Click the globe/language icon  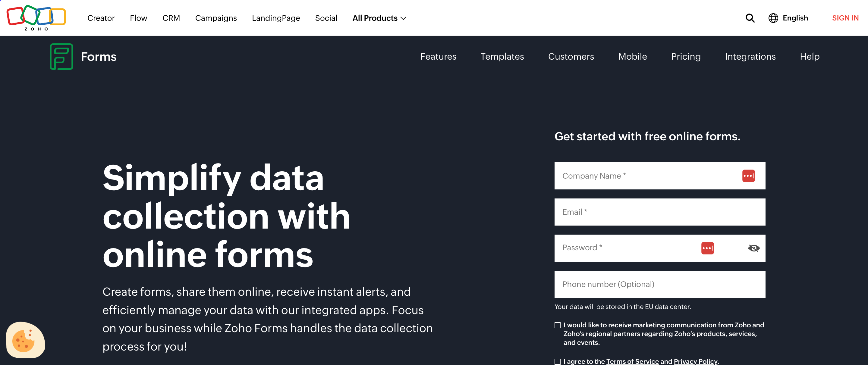(773, 18)
